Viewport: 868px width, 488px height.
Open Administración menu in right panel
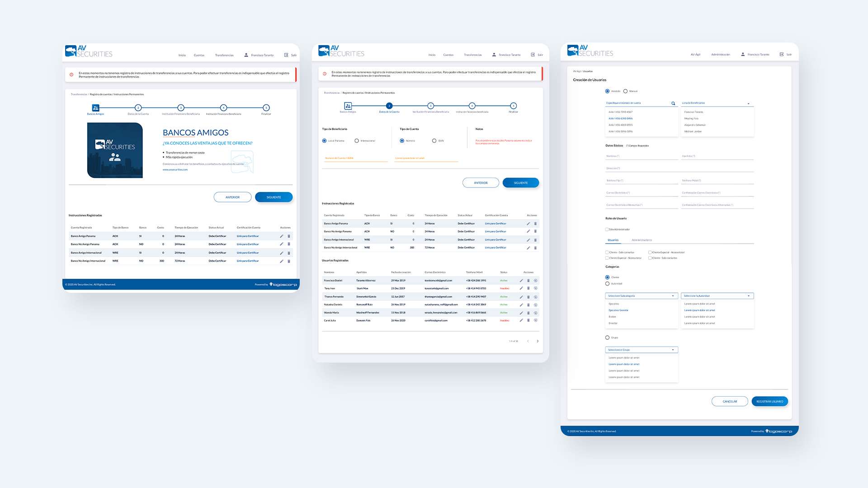[x=720, y=55]
